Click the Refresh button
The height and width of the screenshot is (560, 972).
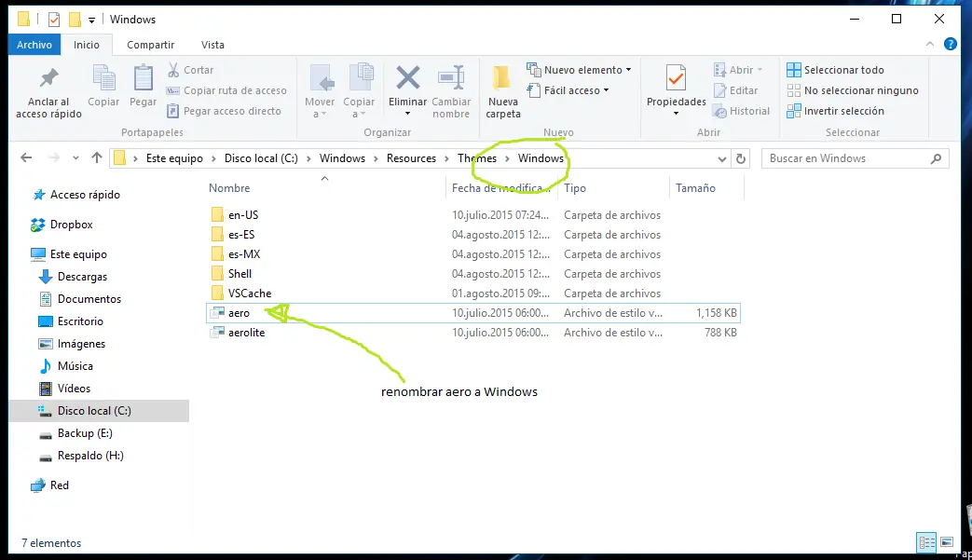tap(740, 158)
